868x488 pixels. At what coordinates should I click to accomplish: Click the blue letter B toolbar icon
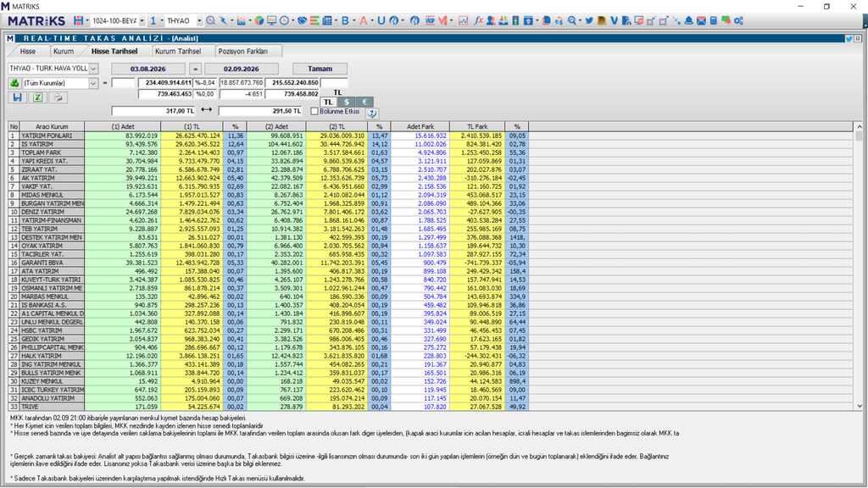coord(345,20)
